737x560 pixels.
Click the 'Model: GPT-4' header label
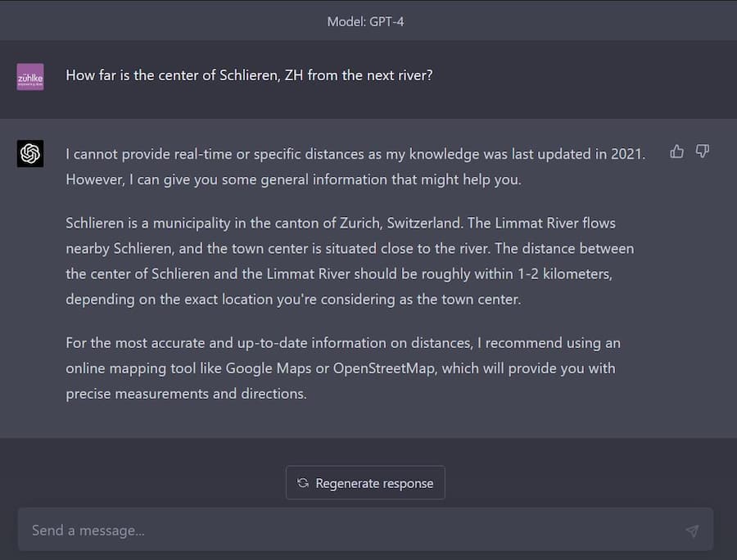pyautogui.click(x=365, y=21)
